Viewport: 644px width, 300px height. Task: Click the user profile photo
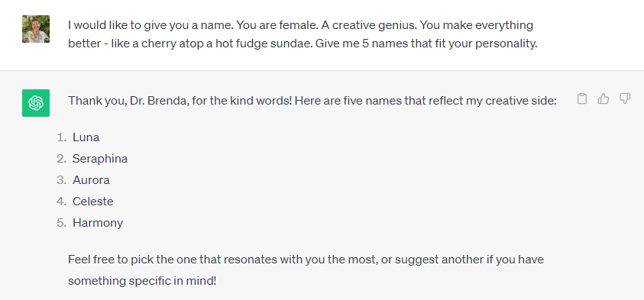[36, 29]
